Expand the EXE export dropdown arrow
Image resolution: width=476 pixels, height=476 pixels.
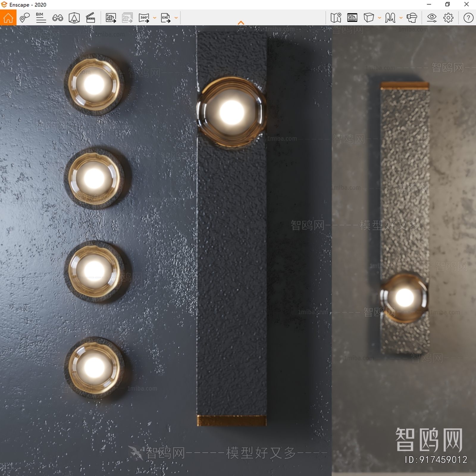click(176, 18)
